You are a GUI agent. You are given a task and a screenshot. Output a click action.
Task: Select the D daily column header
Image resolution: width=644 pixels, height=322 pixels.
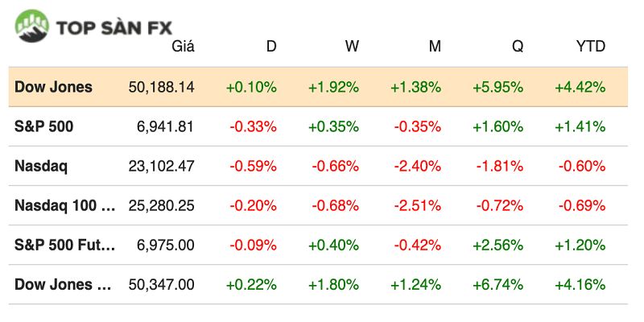click(271, 47)
